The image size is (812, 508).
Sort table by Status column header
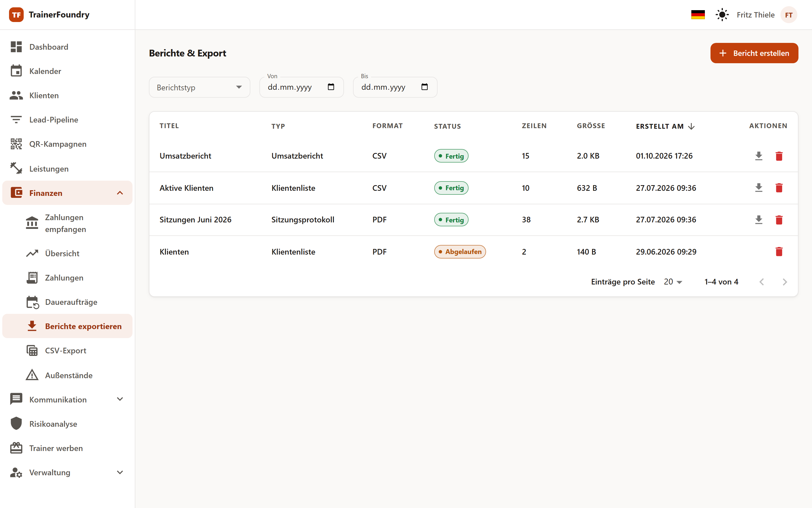(x=447, y=126)
